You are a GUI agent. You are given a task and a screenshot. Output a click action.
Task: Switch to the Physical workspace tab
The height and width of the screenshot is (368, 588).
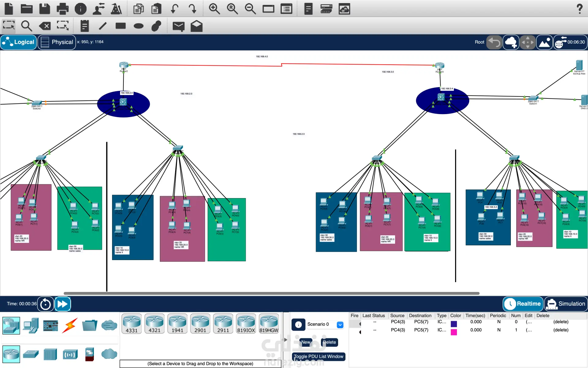(x=57, y=42)
